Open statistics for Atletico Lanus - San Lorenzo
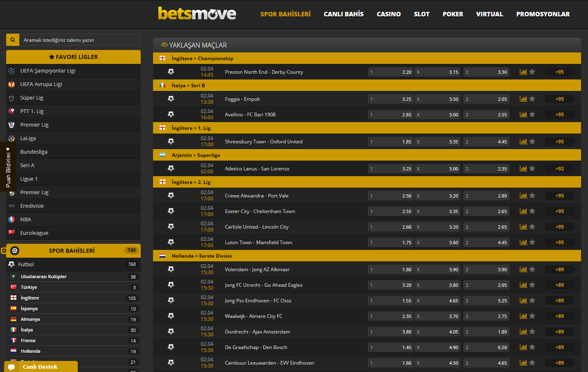The width and height of the screenshot is (588, 372). click(x=523, y=168)
